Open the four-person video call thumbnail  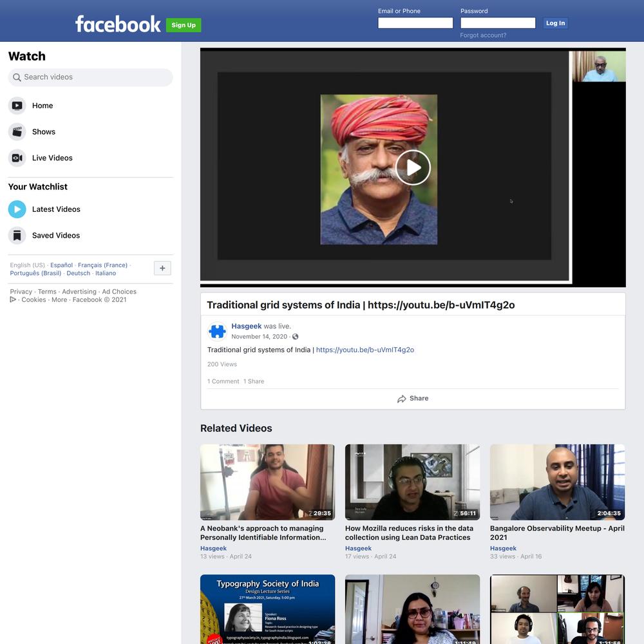557,609
